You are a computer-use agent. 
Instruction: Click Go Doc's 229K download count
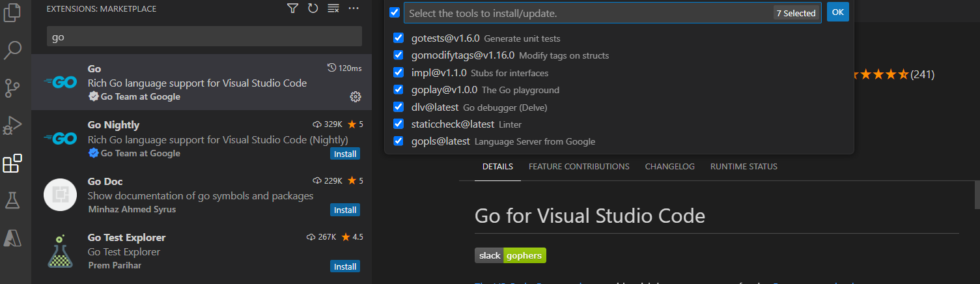328,180
